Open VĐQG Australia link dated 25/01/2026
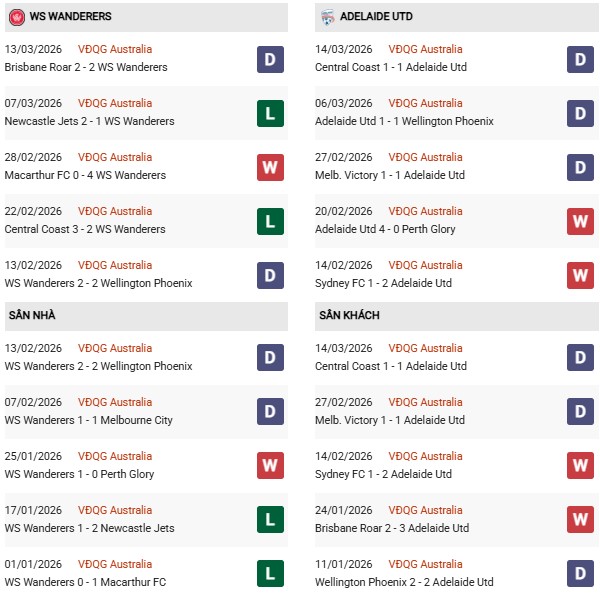 coord(115,456)
